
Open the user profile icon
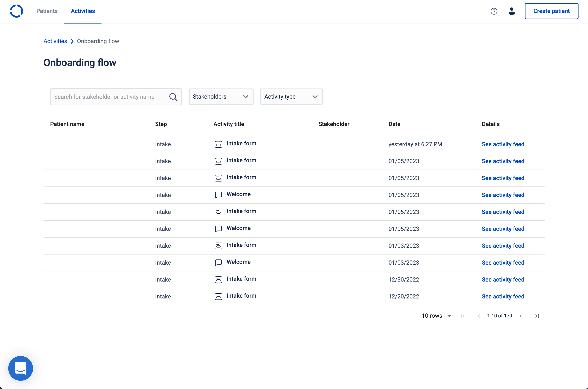(512, 11)
